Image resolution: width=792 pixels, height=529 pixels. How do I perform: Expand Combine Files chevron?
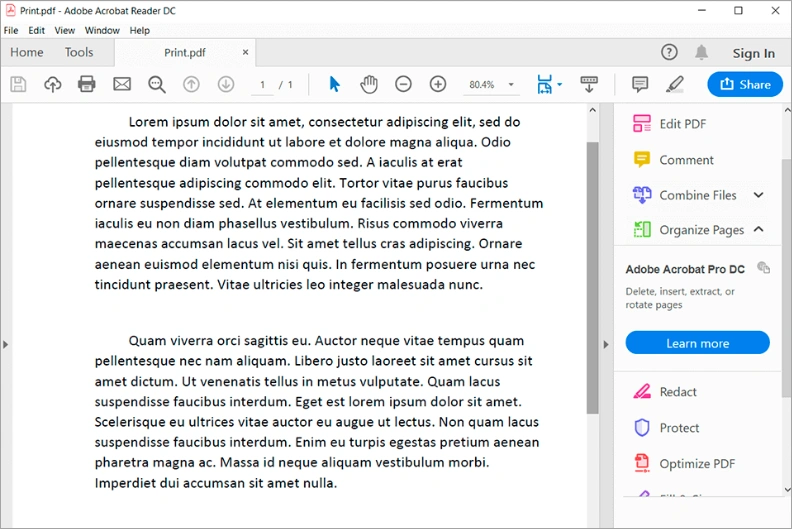[758, 195]
